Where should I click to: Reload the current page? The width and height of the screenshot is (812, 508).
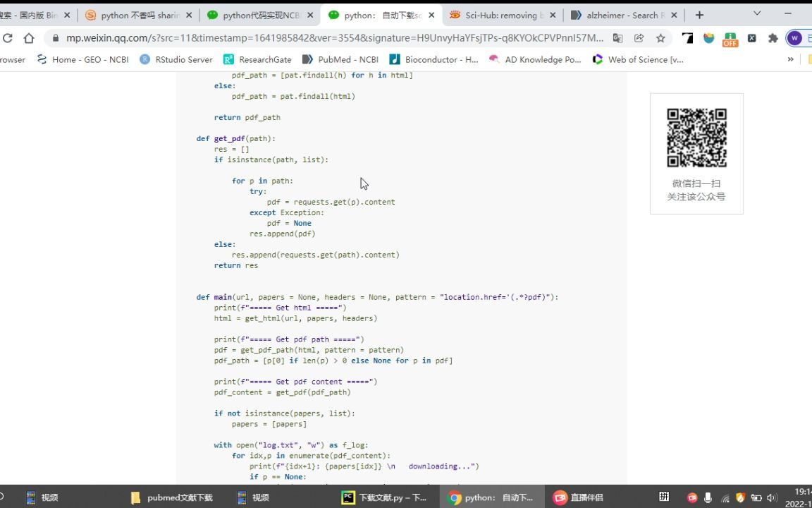[x=7, y=39]
